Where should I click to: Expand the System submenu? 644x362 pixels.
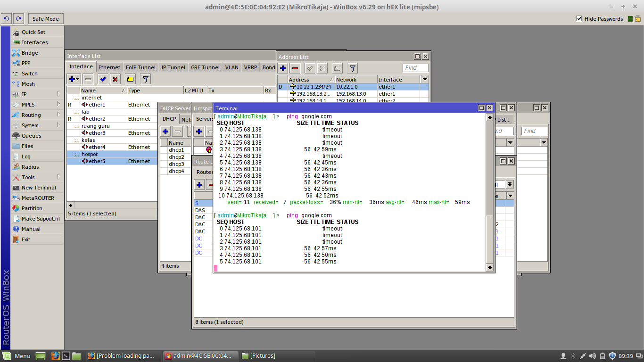pos(37,125)
